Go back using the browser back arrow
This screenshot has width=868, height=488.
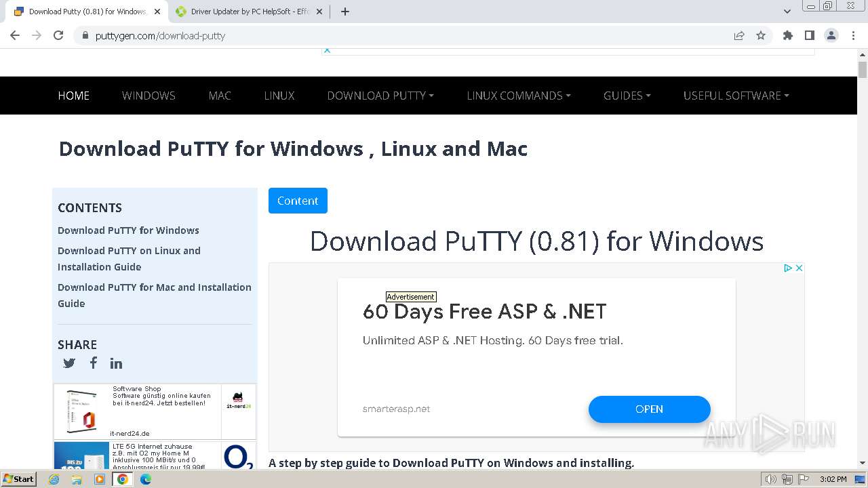click(x=15, y=35)
